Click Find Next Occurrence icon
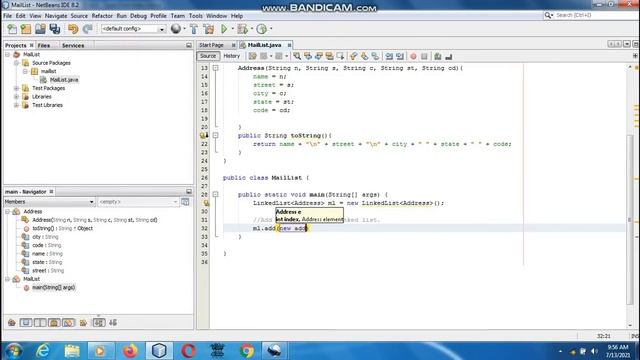This screenshot has width=640, height=360. click(319, 56)
